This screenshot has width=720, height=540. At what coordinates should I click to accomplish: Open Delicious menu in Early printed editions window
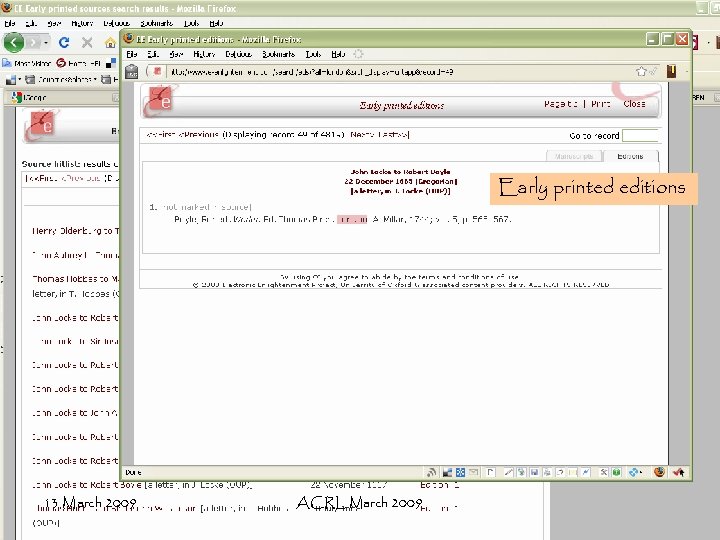[238, 54]
